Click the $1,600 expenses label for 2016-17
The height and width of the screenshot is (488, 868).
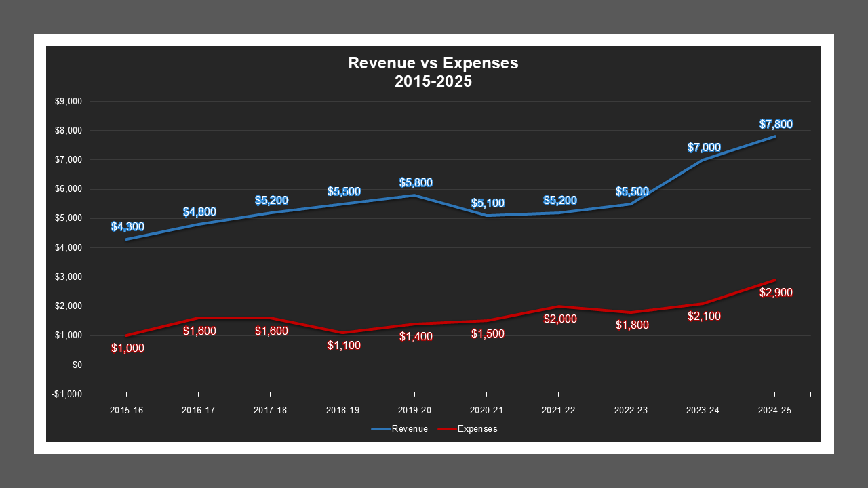coord(199,330)
